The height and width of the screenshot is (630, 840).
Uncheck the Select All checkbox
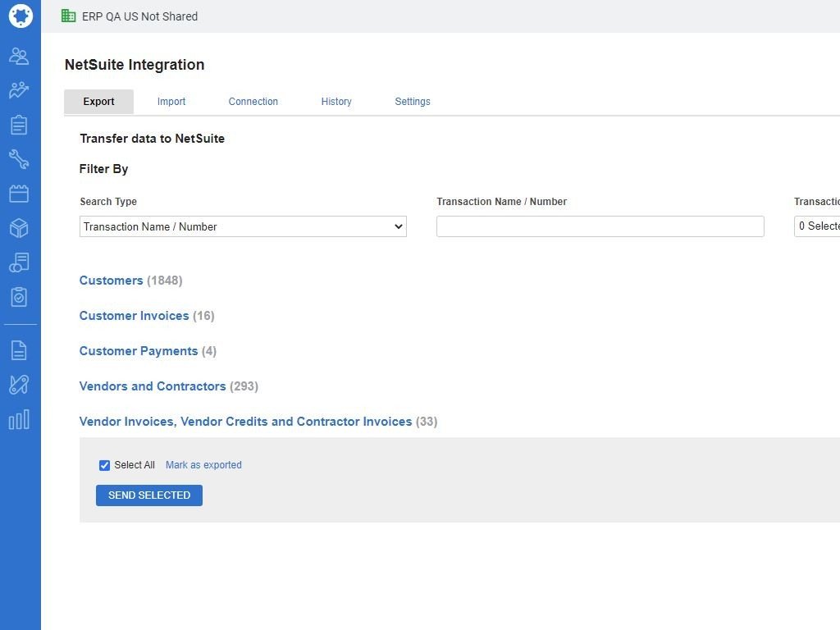click(104, 466)
